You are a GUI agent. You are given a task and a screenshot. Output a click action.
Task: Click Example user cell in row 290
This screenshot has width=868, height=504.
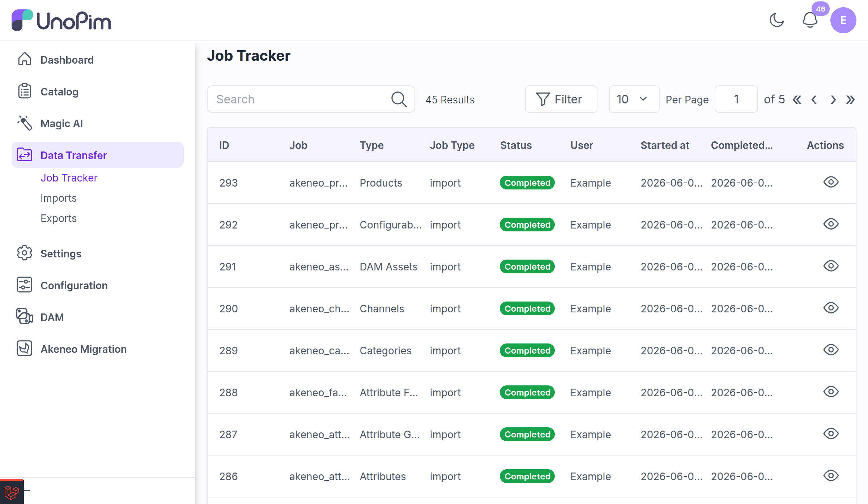591,309
